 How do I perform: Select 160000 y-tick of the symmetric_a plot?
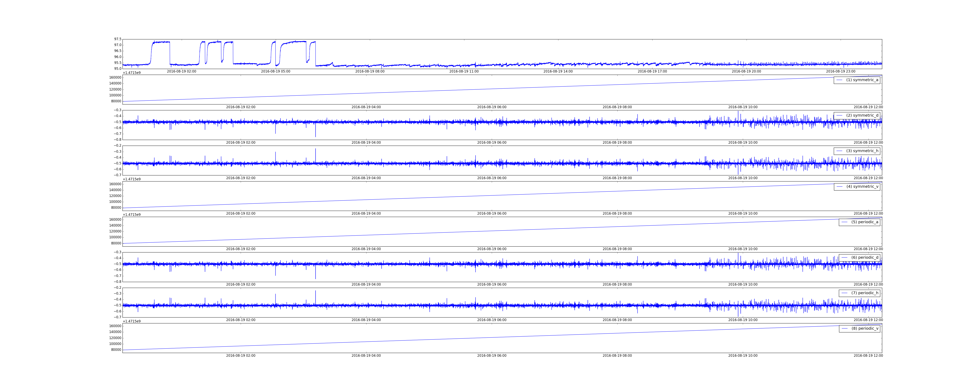pos(115,77)
